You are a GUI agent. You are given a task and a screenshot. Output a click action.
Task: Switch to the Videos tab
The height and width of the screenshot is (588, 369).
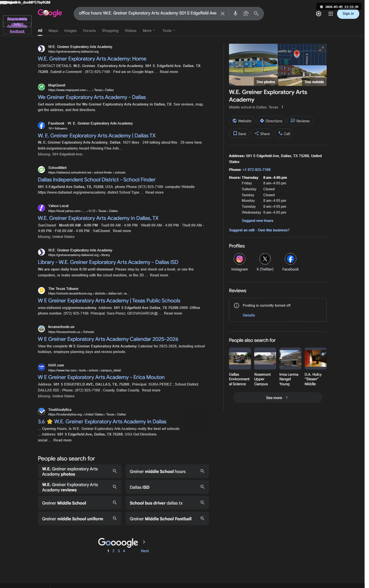point(130,31)
